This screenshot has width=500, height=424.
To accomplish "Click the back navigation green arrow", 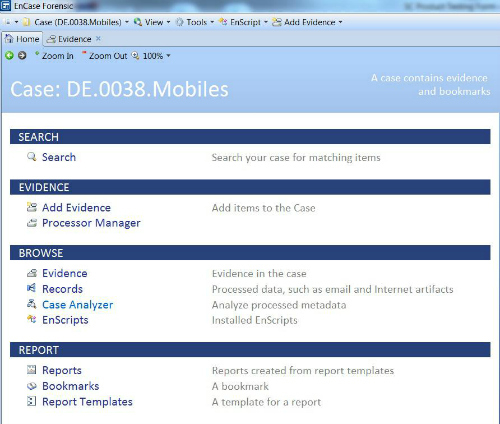I will [9, 55].
